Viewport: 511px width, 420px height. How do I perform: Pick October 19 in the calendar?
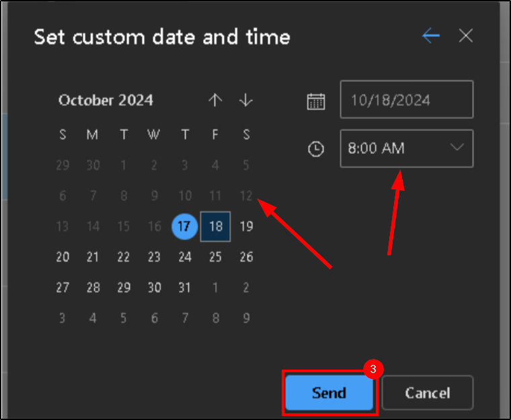click(x=246, y=226)
